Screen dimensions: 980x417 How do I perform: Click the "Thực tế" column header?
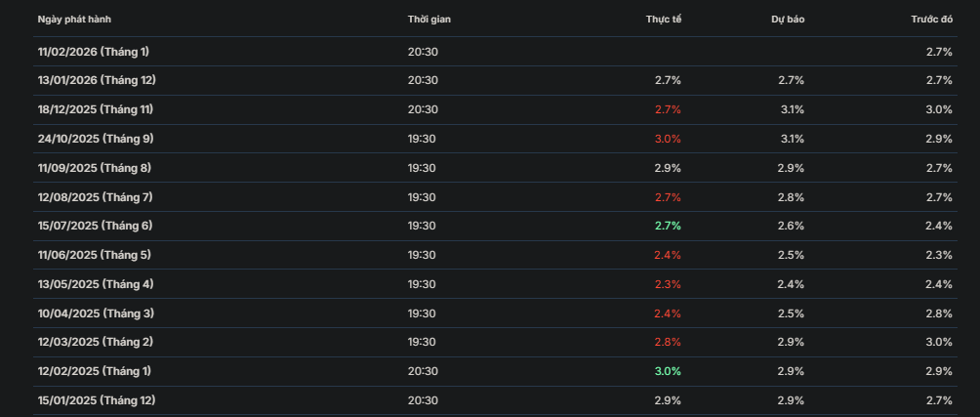663,20
